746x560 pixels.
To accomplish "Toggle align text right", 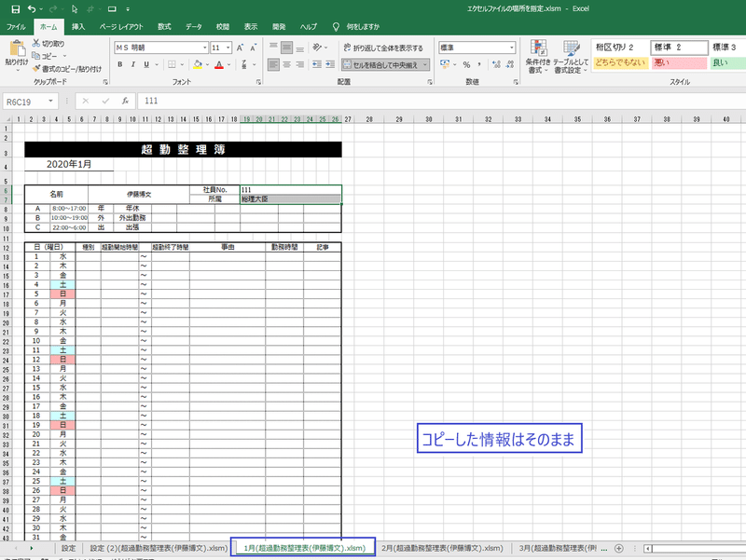I will (x=299, y=64).
